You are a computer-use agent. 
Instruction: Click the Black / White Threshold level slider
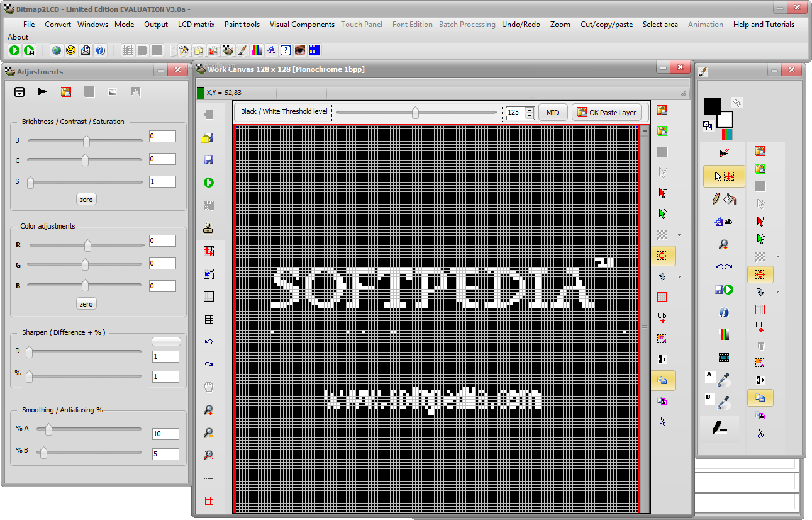click(x=416, y=113)
